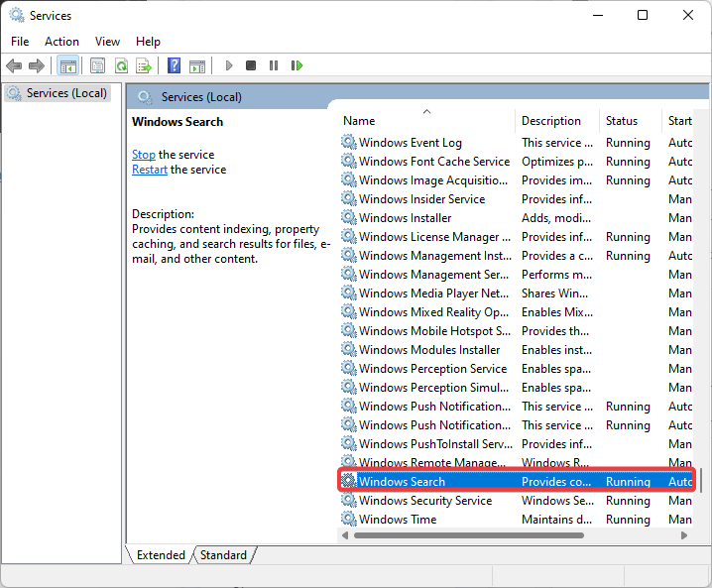The image size is (712, 588).
Task: Open the Help question mark icon
Action: click(174, 65)
